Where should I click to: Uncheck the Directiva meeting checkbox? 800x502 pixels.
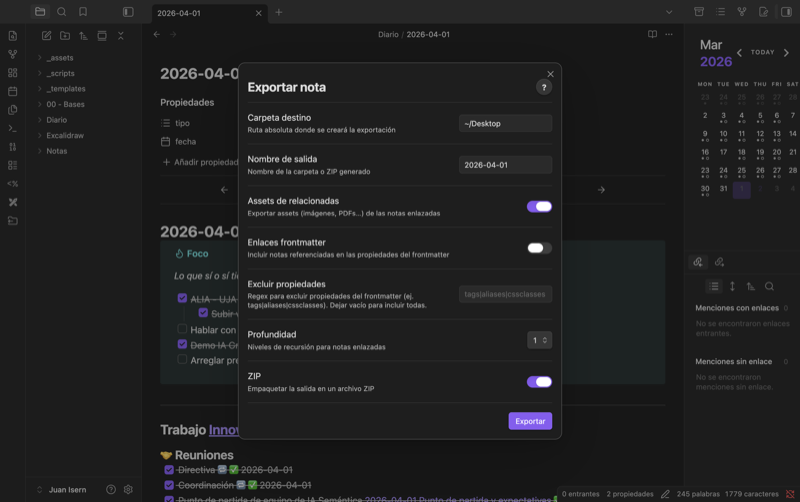coord(169,469)
